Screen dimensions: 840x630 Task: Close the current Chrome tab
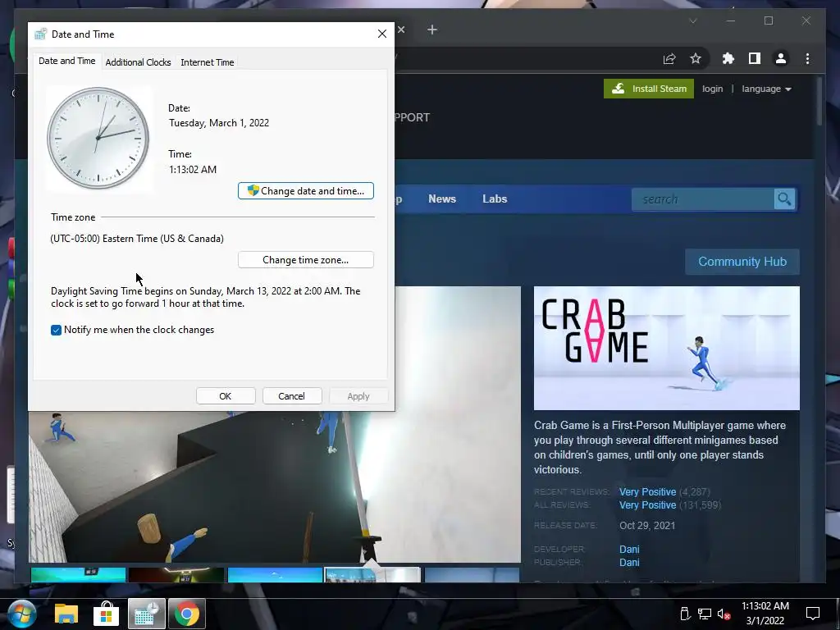point(401,30)
